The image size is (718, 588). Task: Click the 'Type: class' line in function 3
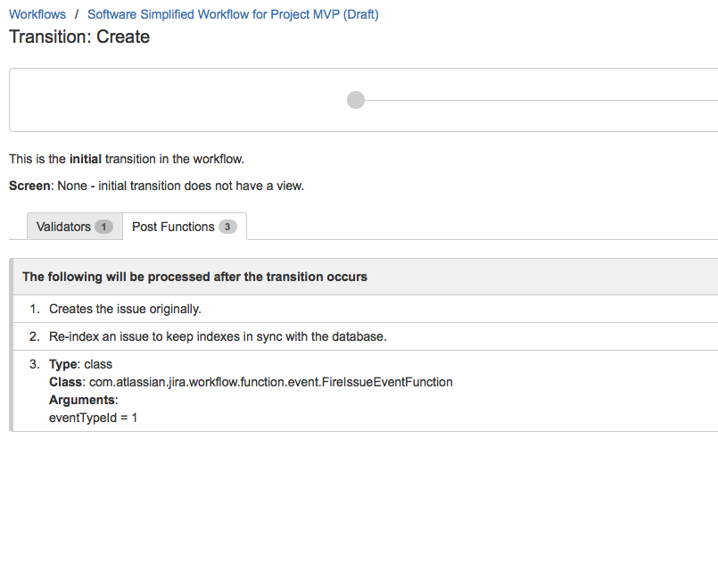tap(80, 364)
